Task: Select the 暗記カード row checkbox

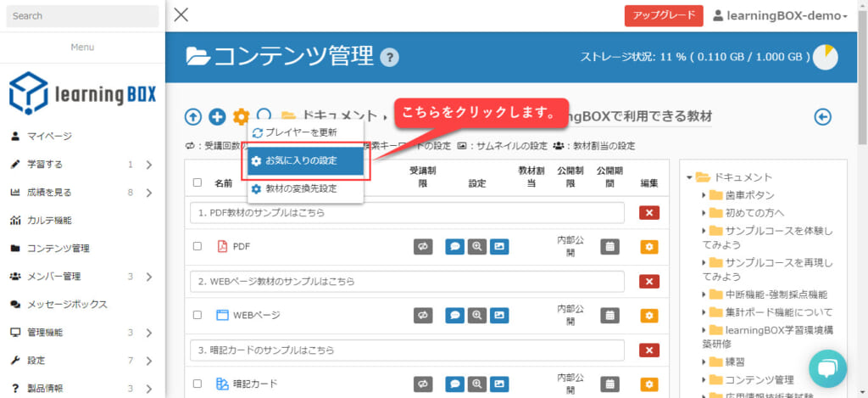Action: coord(198,384)
